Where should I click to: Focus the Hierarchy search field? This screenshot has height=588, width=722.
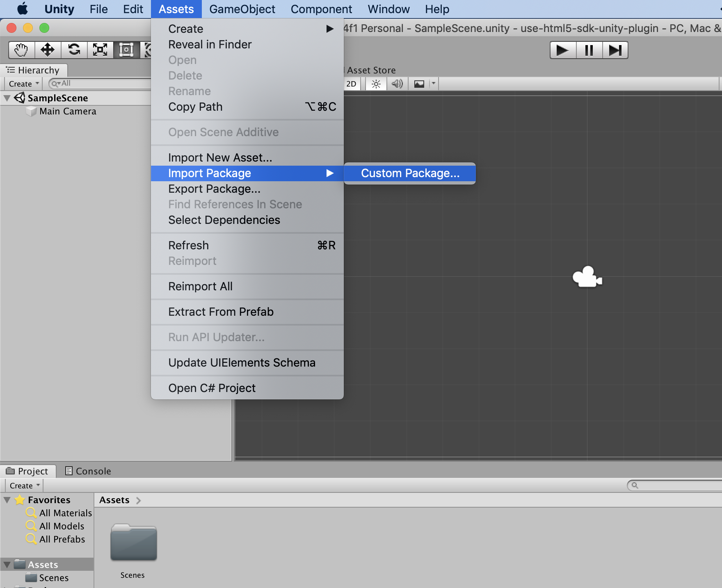pos(101,84)
